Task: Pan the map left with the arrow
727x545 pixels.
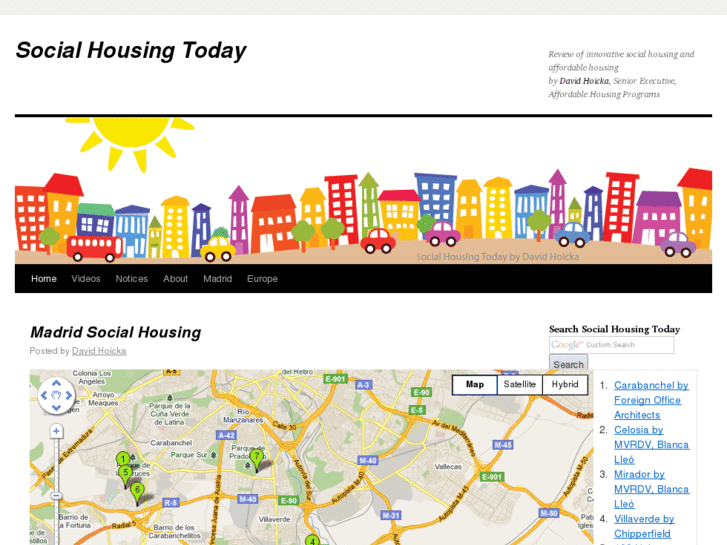Action: [44, 396]
